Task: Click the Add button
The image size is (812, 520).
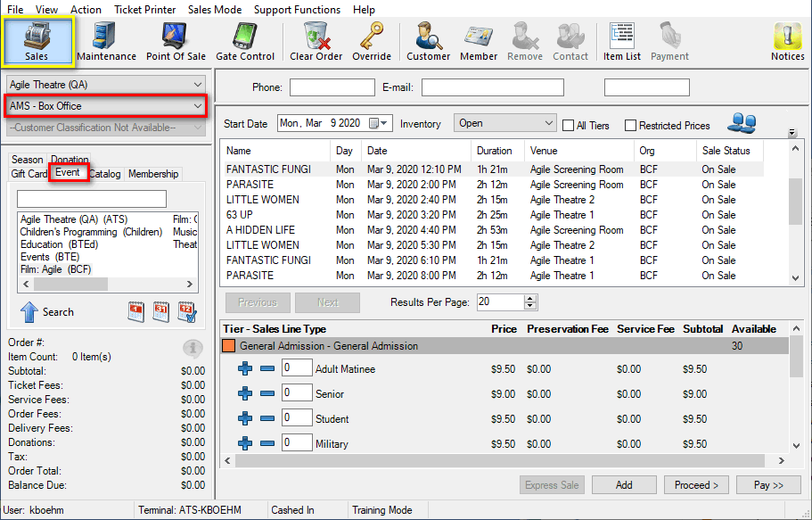Action: click(x=624, y=484)
